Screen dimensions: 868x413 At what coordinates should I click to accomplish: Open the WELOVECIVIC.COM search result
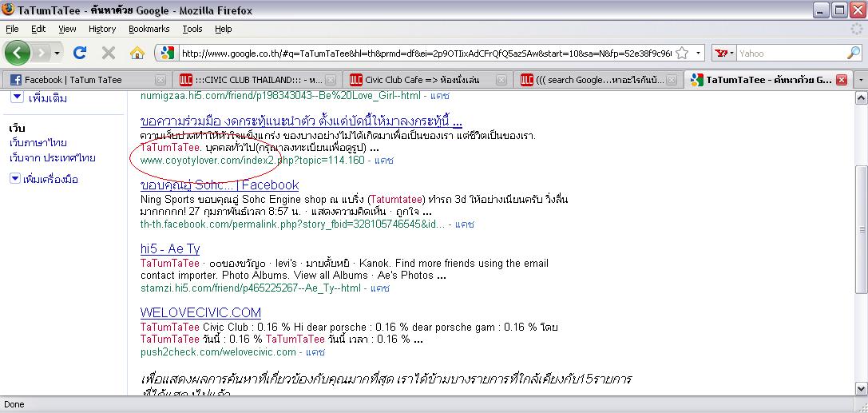[200, 312]
